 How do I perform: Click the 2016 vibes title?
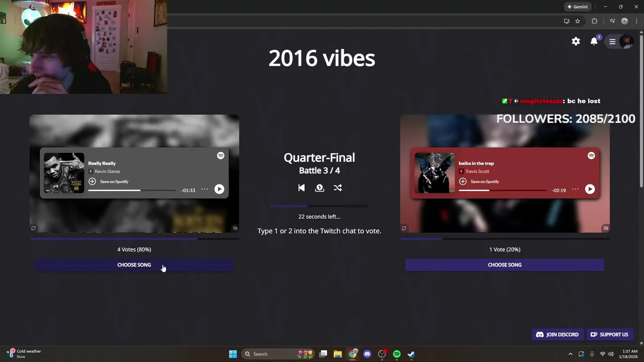click(x=322, y=58)
